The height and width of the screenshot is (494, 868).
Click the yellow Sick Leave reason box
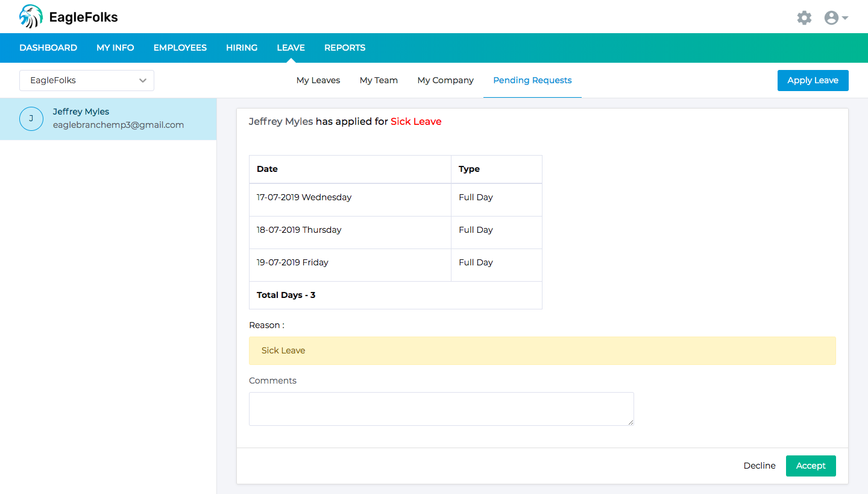pos(542,350)
